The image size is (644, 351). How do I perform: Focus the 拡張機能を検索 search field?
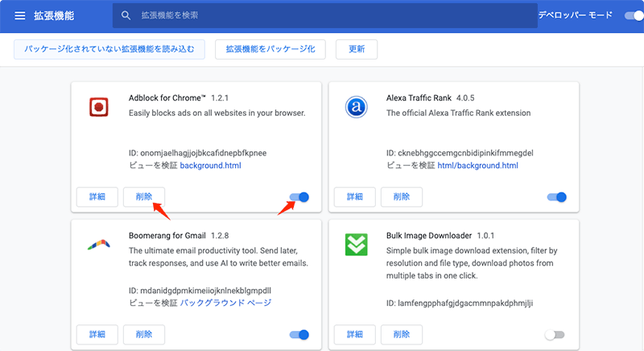point(325,15)
